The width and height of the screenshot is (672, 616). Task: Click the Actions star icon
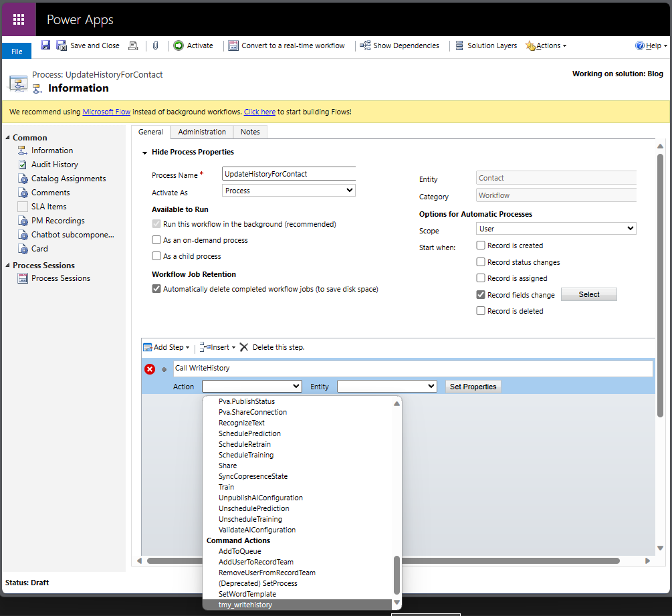[530, 46]
